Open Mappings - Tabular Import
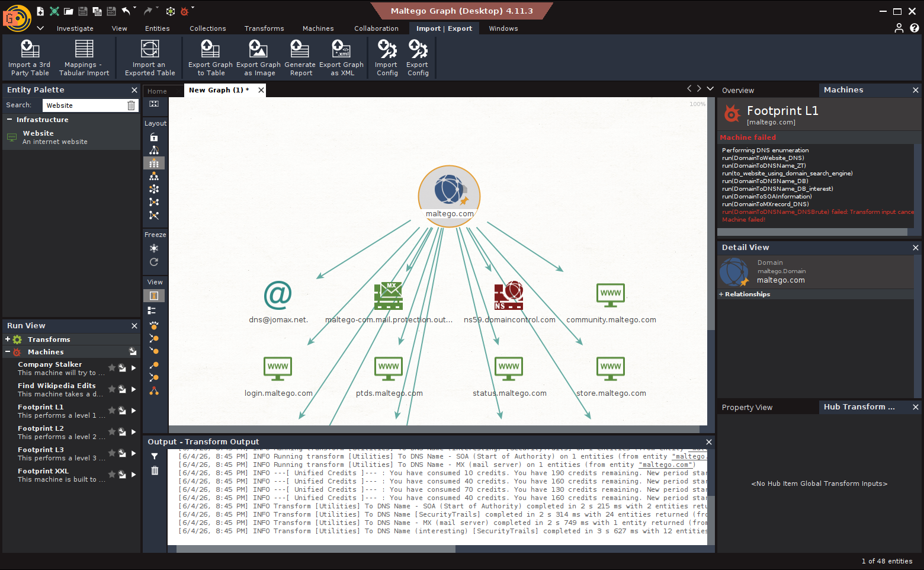 (x=84, y=57)
